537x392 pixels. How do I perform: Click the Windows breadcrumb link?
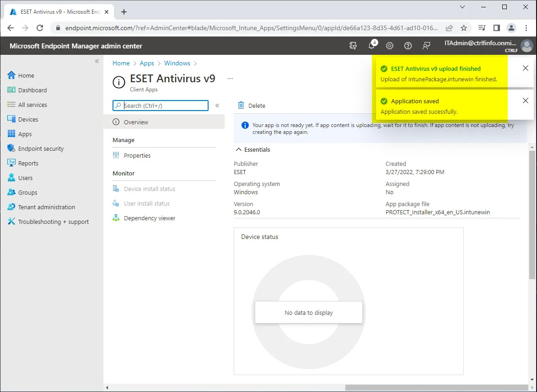click(177, 64)
